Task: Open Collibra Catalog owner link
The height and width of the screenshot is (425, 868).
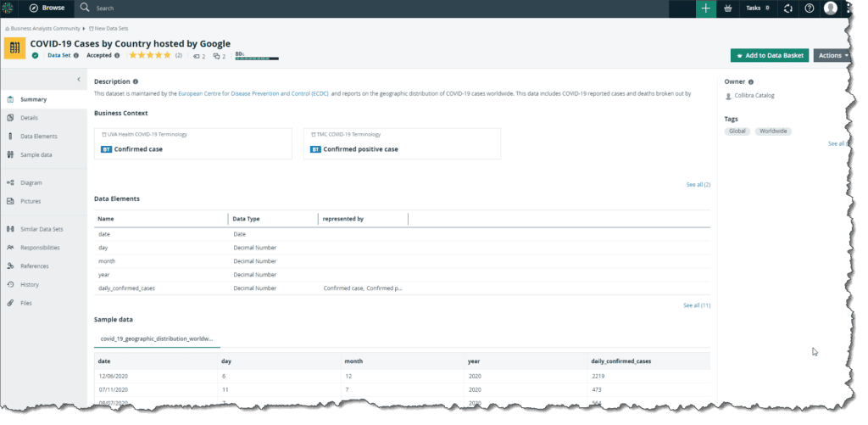Action: click(754, 96)
